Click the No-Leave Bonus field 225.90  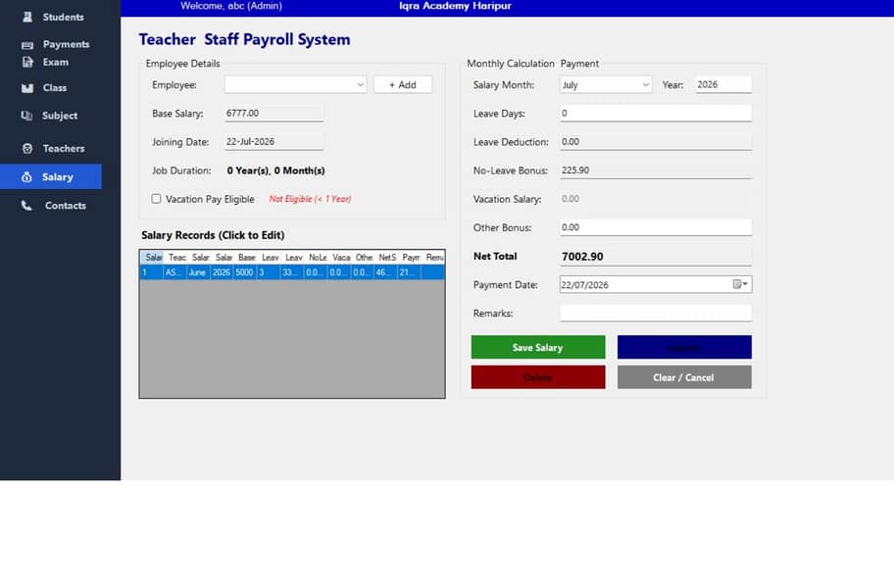pyautogui.click(x=656, y=170)
